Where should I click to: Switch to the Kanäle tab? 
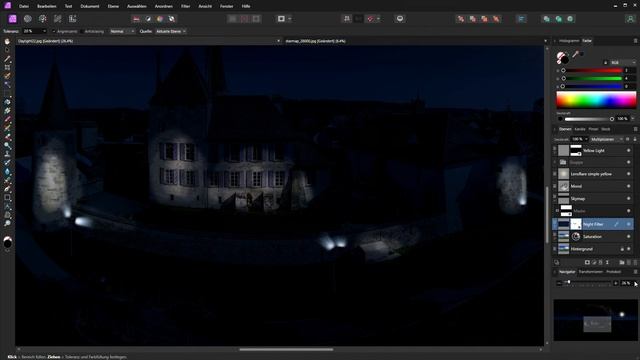580,129
